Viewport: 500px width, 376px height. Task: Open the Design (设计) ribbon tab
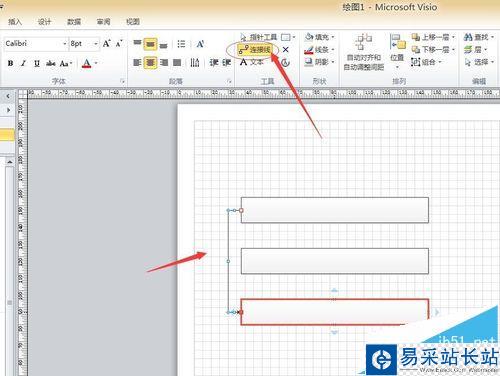pyautogui.click(x=44, y=22)
